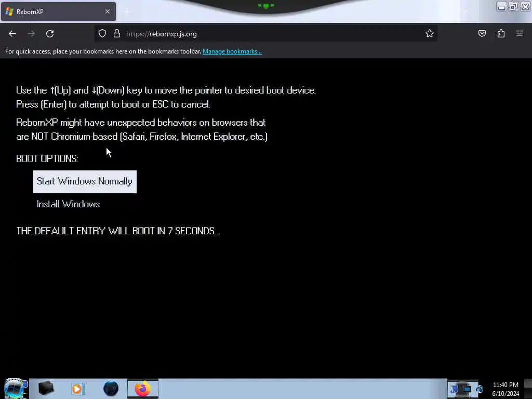The height and width of the screenshot is (399, 532).
Task: Bookmark this page with the star
Action: click(x=430, y=33)
